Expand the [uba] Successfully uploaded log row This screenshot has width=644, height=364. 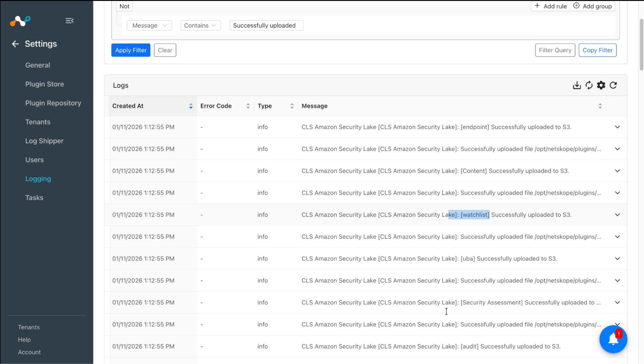617,259
